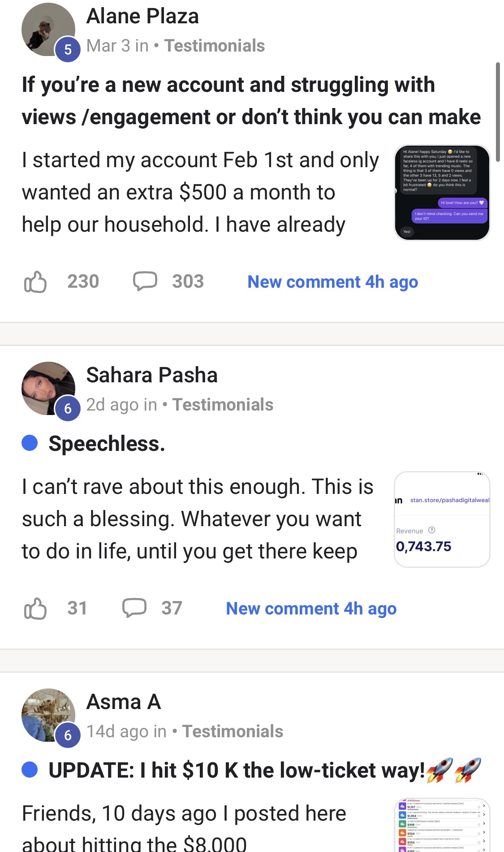This screenshot has width=504, height=852.
Task: Open Testimonials category on Sahara's post
Action: 223,405
